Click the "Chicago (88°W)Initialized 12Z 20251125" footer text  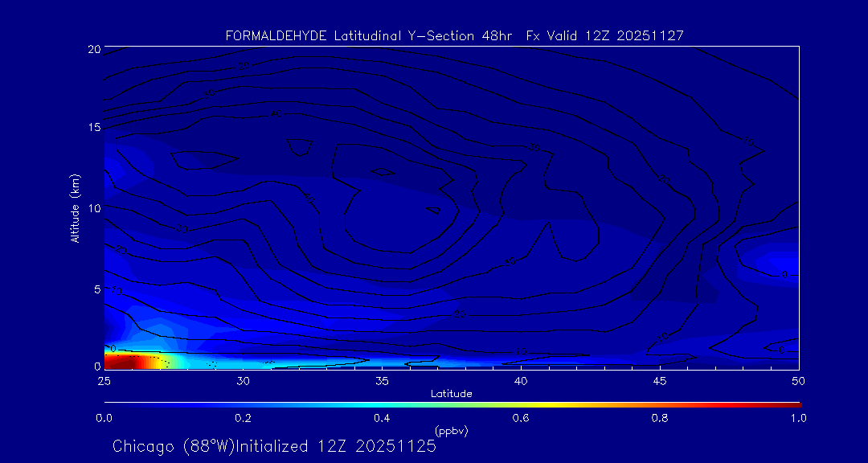275,446
